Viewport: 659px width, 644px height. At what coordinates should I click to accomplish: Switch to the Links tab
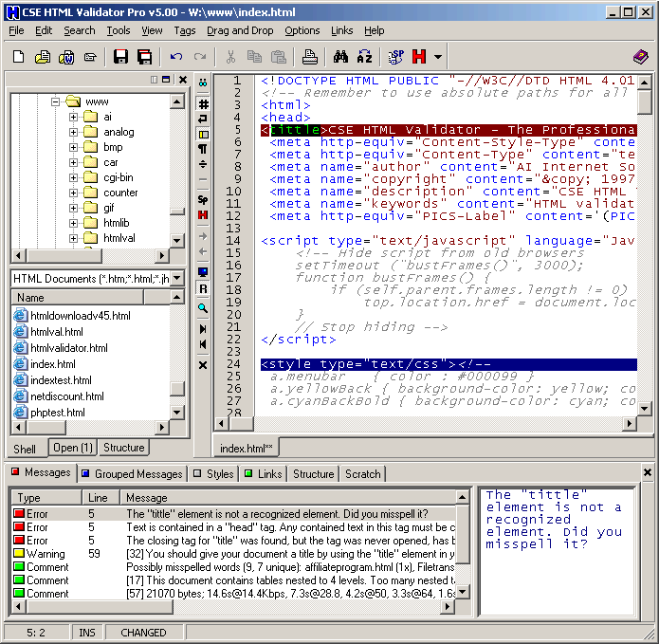[263, 473]
